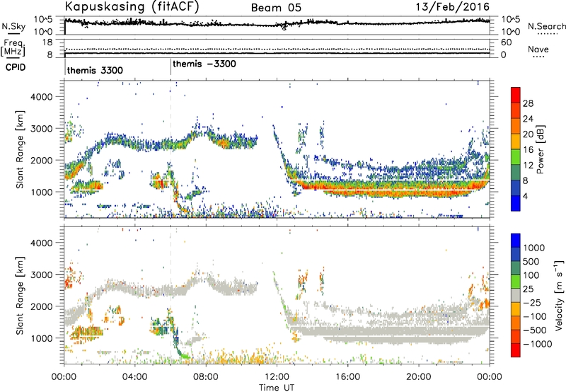Click Slant Range [km] label of power panel
The image size is (566, 392).
[20, 149]
